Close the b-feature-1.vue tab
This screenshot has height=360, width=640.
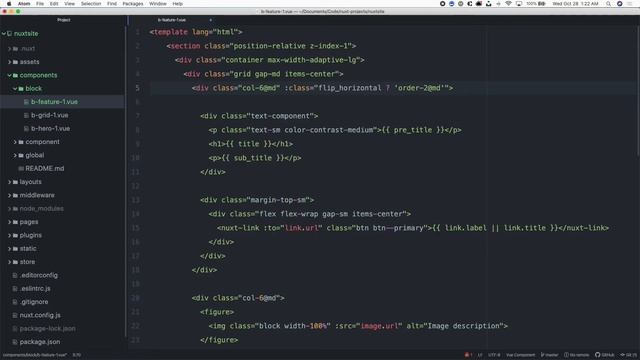211,20
